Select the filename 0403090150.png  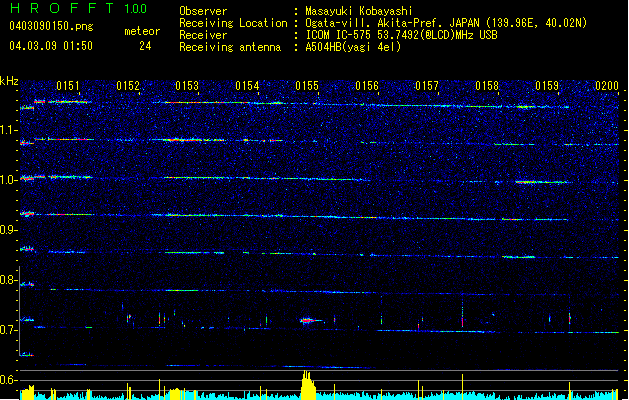(x=51, y=26)
